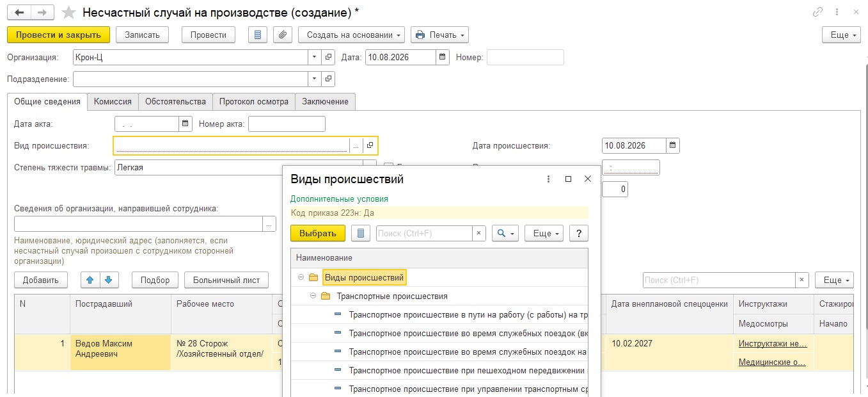868x397 pixels.
Task: Collapse the Транспортные происшествия folder
Action: [x=313, y=296]
